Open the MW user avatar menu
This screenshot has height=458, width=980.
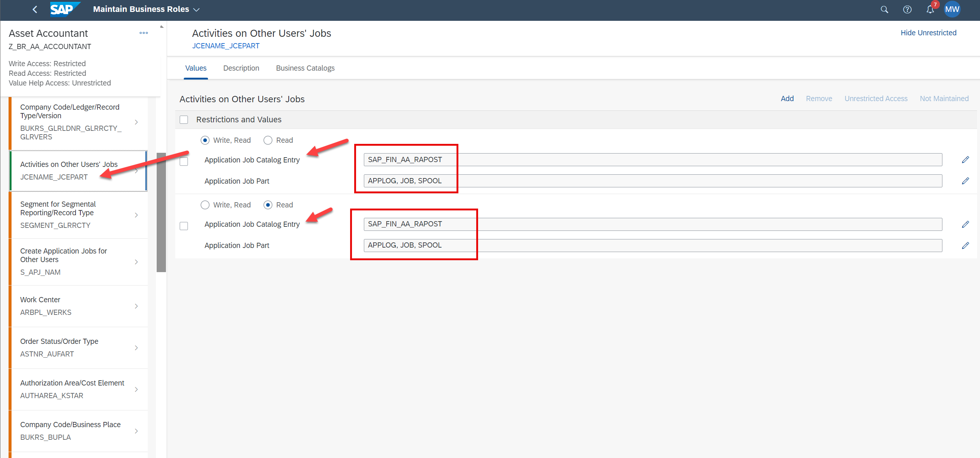click(952, 10)
